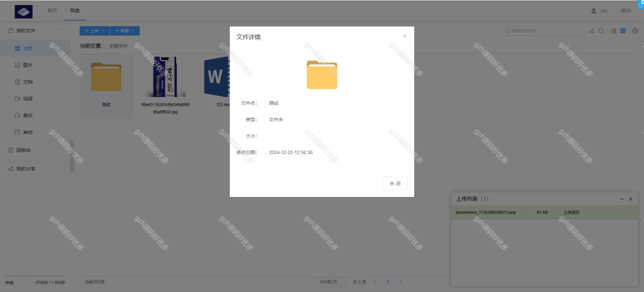This screenshot has height=292, width=644.
Task: Click the Word document icon of 123.doc
Action: pyautogui.click(x=216, y=77)
